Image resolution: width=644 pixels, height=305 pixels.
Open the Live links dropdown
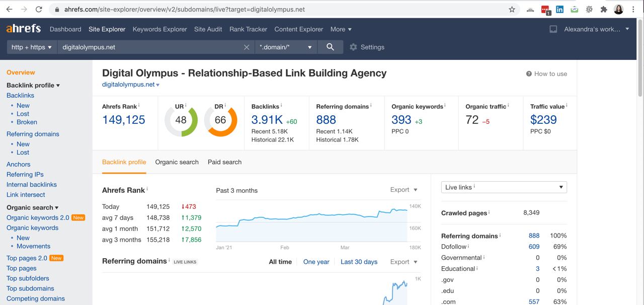pyautogui.click(x=504, y=187)
